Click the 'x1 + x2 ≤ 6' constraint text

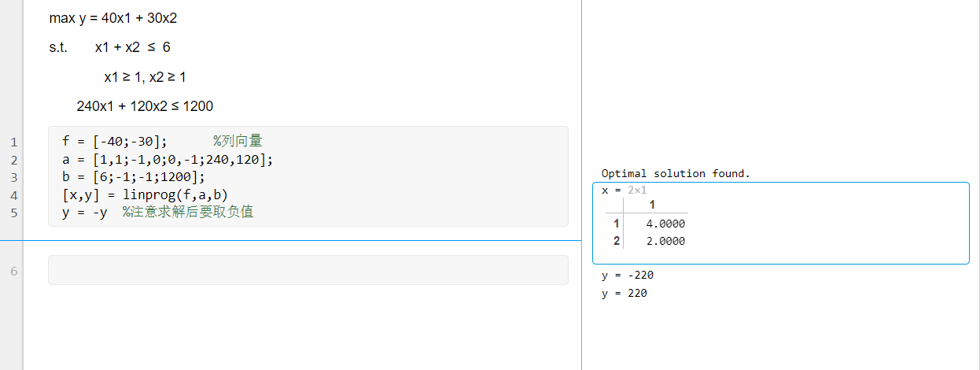[x=132, y=47]
